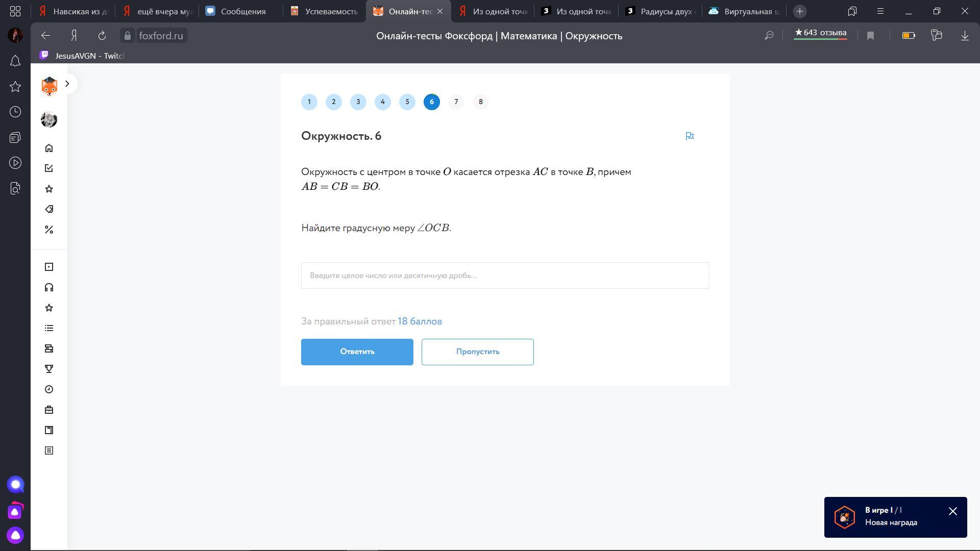
Task: Bookmark this page with bookmark icon
Action: 870,36
